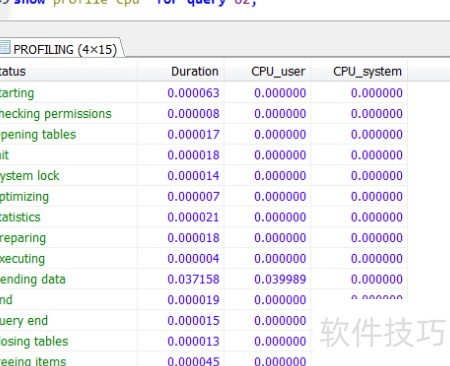Click Duration value 0.000014

pos(193,176)
